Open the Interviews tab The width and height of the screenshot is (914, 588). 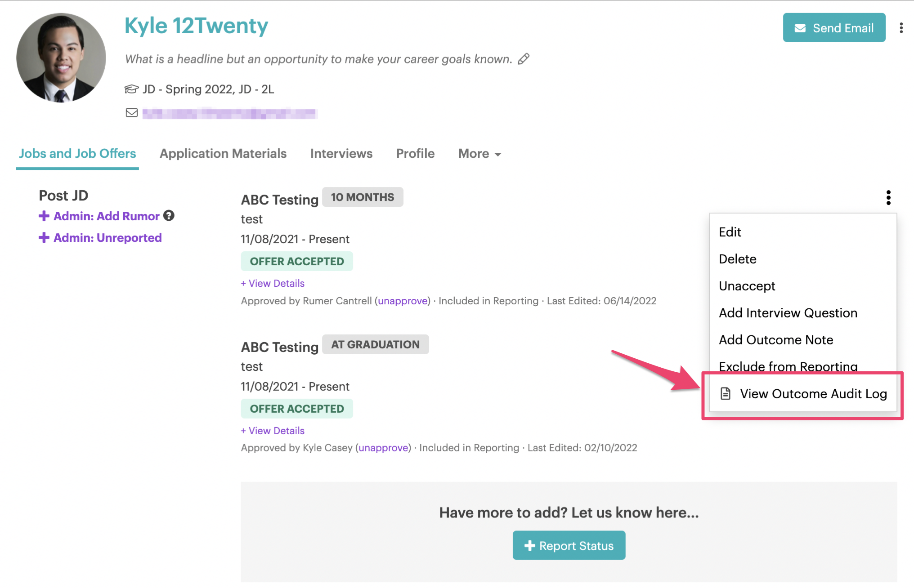pyautogui.click(x=341, y=154)
